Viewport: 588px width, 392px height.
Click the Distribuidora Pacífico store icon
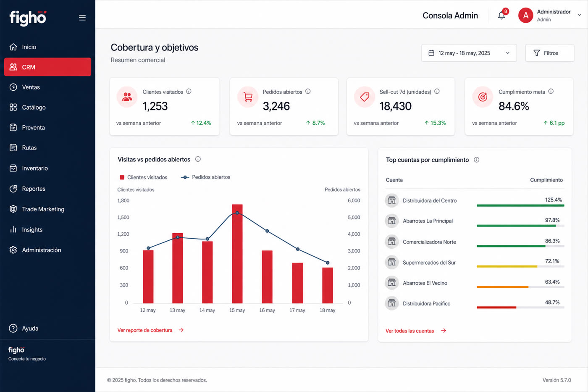391,303
